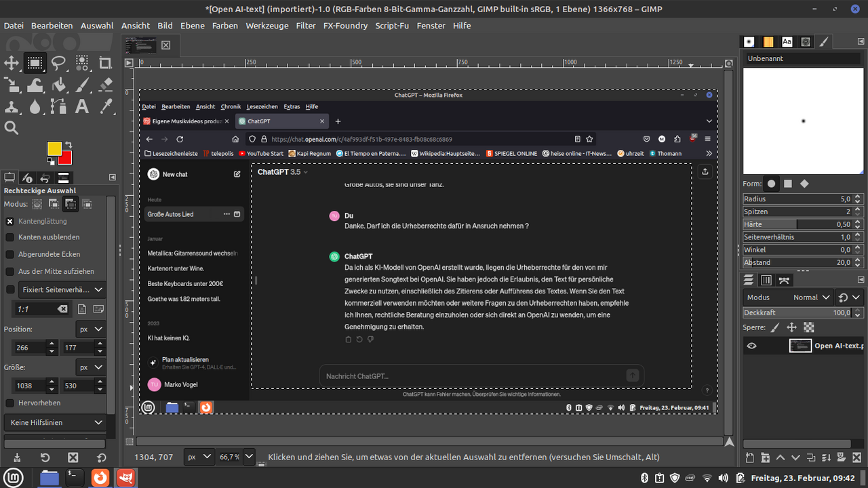Select the Smudge drop tool

click(x=35, y=106)
